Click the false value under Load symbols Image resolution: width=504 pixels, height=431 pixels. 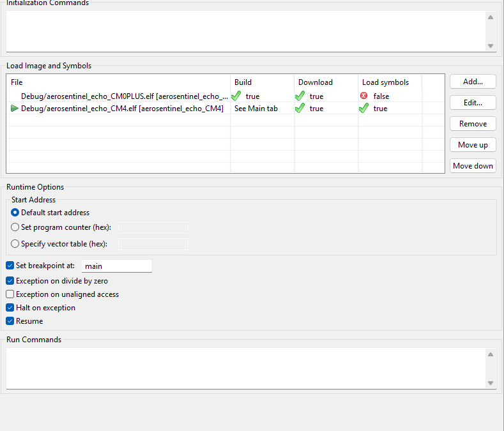[x=381, y=96]
